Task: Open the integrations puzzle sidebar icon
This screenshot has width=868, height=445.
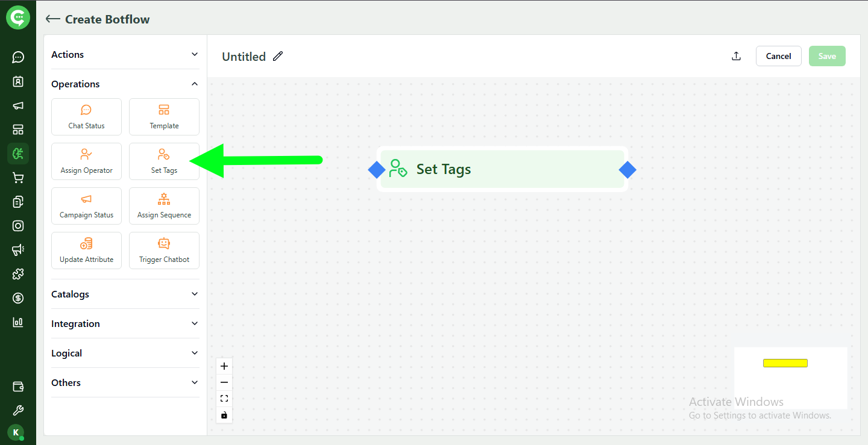Action: coord(18,274)
